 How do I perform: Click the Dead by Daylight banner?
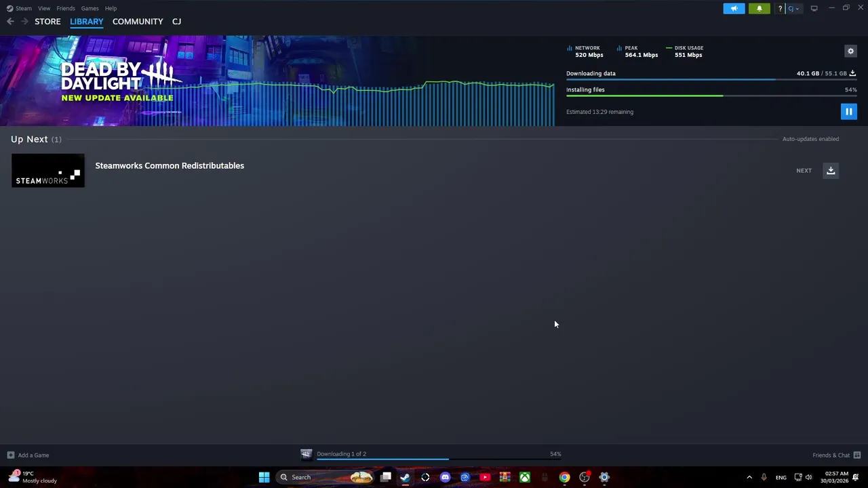(x=277, y=81)
